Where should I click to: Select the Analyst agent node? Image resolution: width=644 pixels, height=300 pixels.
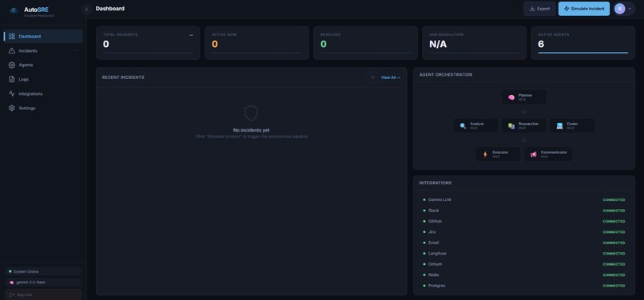(475, 125)
